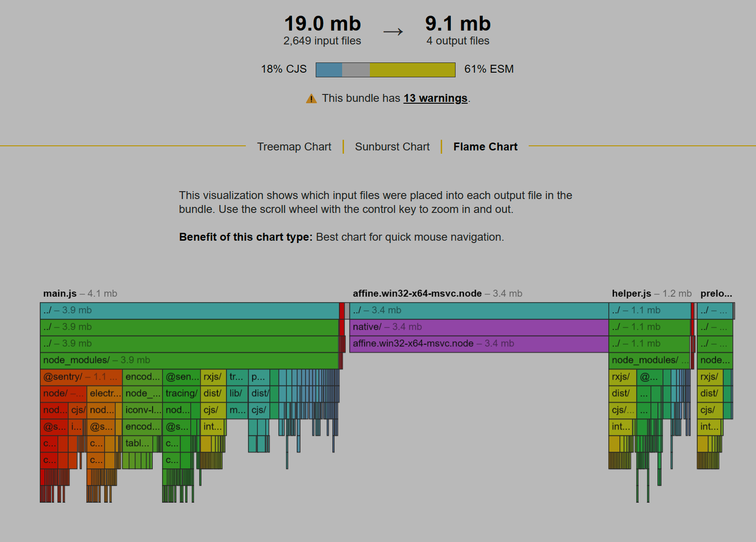
Task: Click the electr... block under @sentry
Action: tap(105, 393)
